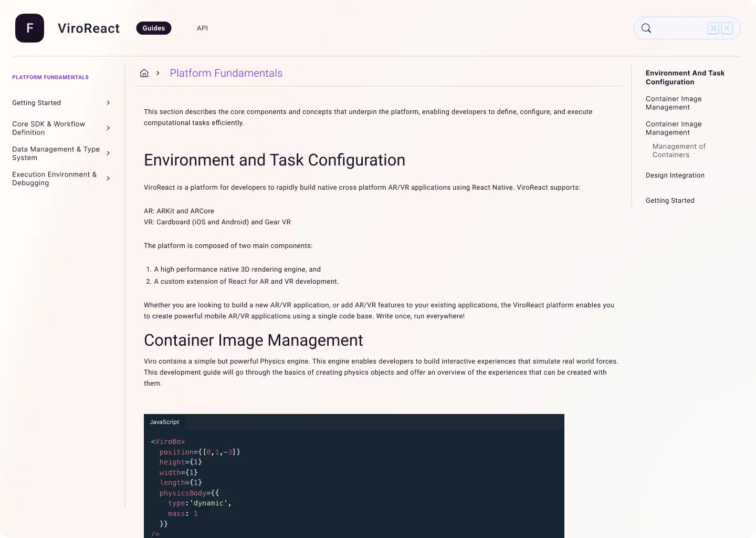Jump to Design Integration in contents

(x=675, y=175)
